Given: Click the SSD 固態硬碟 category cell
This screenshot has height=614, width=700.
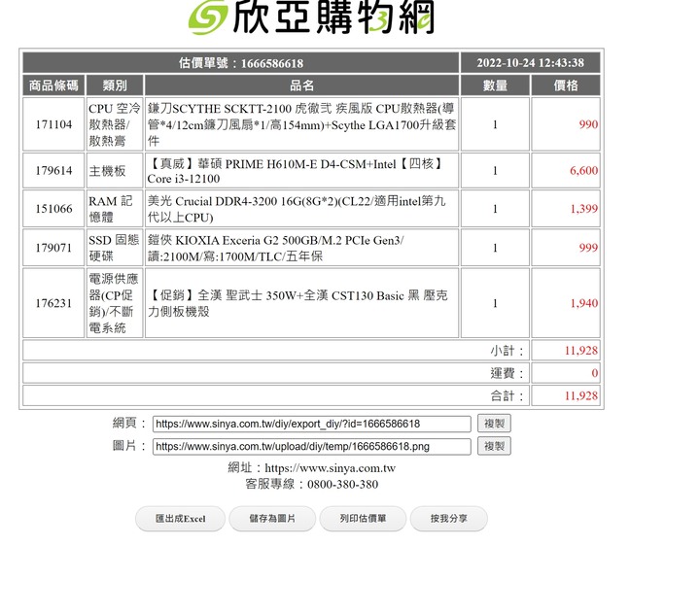Looking at the screenshot, I should pos(115,248).
